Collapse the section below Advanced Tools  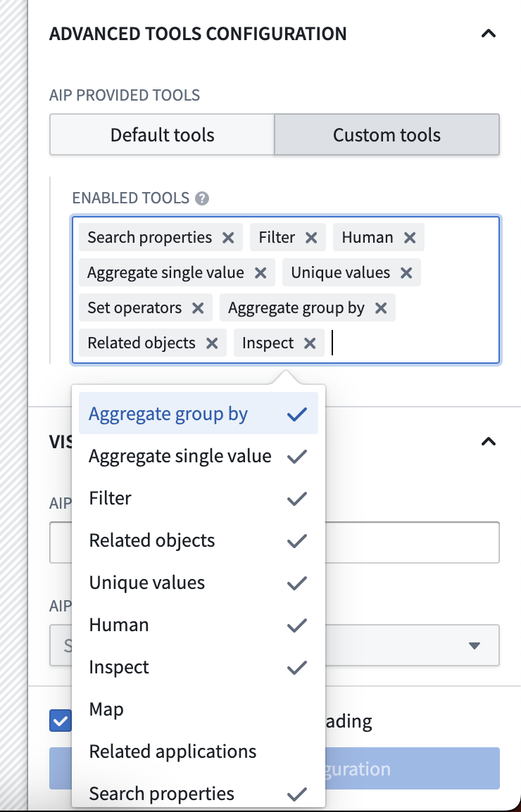click(x=489, y=441)
